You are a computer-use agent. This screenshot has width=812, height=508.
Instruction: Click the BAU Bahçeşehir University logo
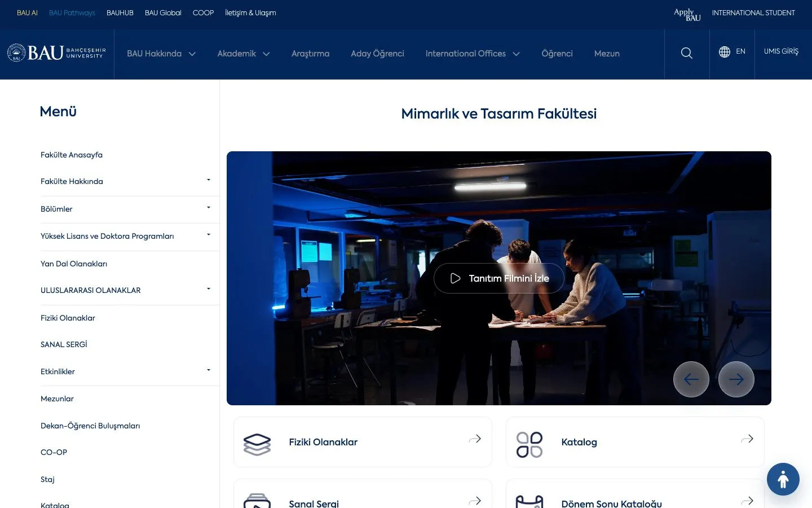pyautogui.click(x=56, y=53)
